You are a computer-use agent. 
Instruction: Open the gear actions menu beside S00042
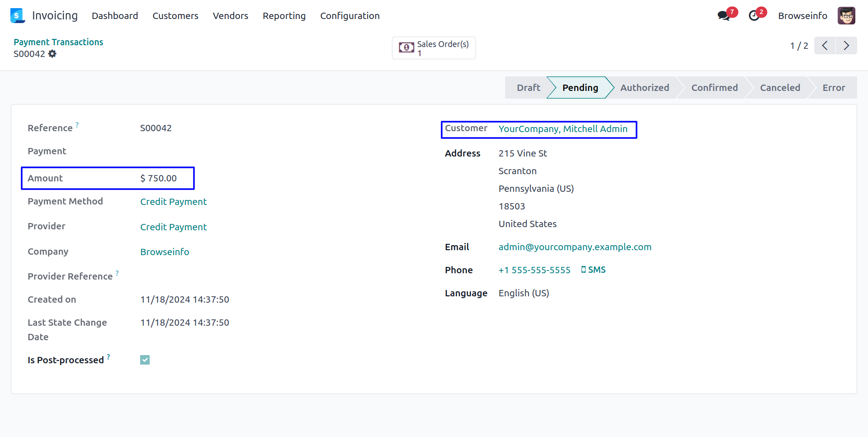tap(52, 54)
